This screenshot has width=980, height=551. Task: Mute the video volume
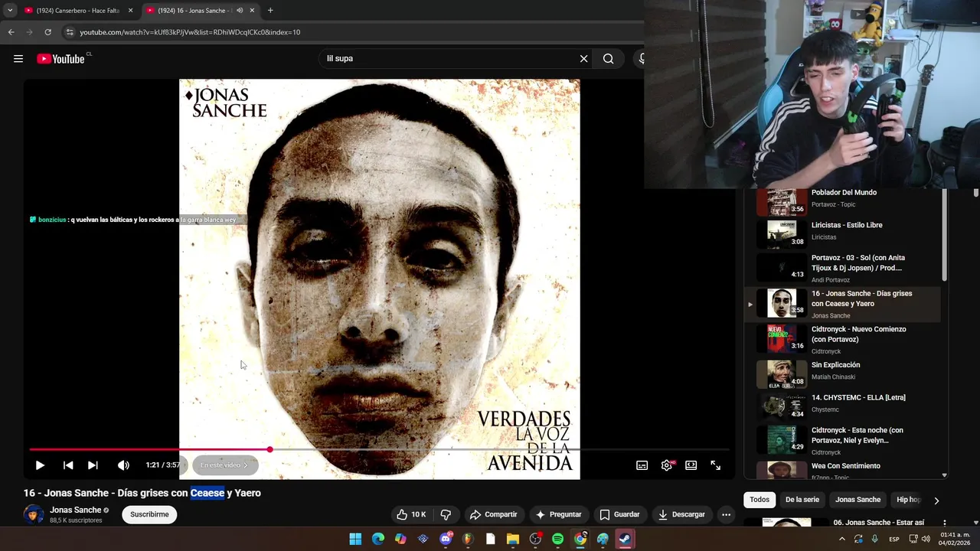click(123, 465)
